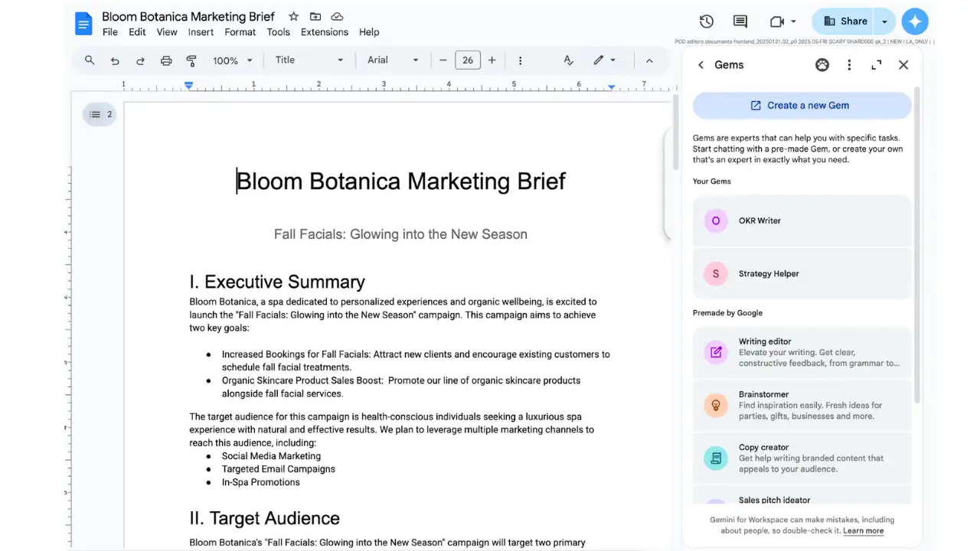Collapse the toolbar header chevron
Image resolution: width=980 pixels, height=551 pixels.
(649, 60)
